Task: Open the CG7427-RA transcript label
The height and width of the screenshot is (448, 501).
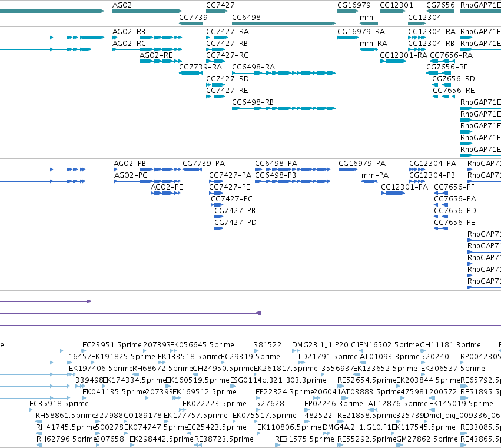Action: pyautogui.click(x=227, y=32)
